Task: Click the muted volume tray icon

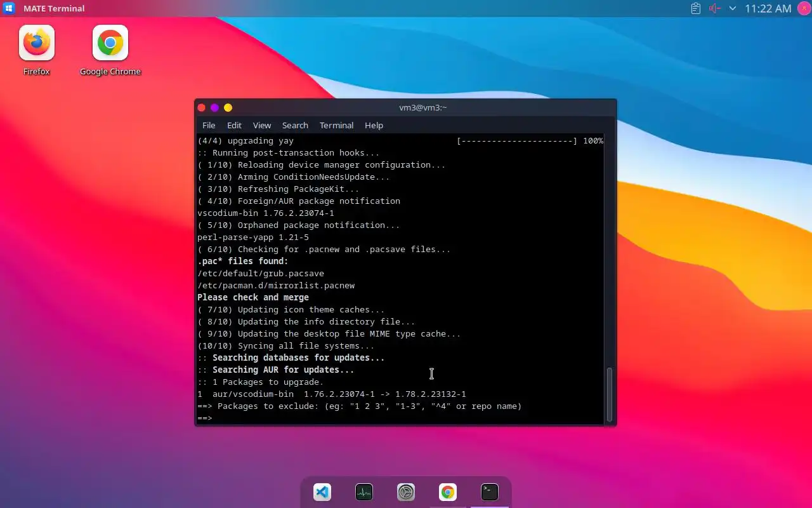Action: tap(715, 8)
